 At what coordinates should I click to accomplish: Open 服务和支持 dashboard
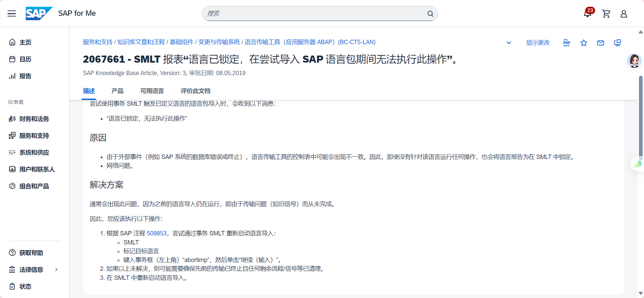[34, 136]
